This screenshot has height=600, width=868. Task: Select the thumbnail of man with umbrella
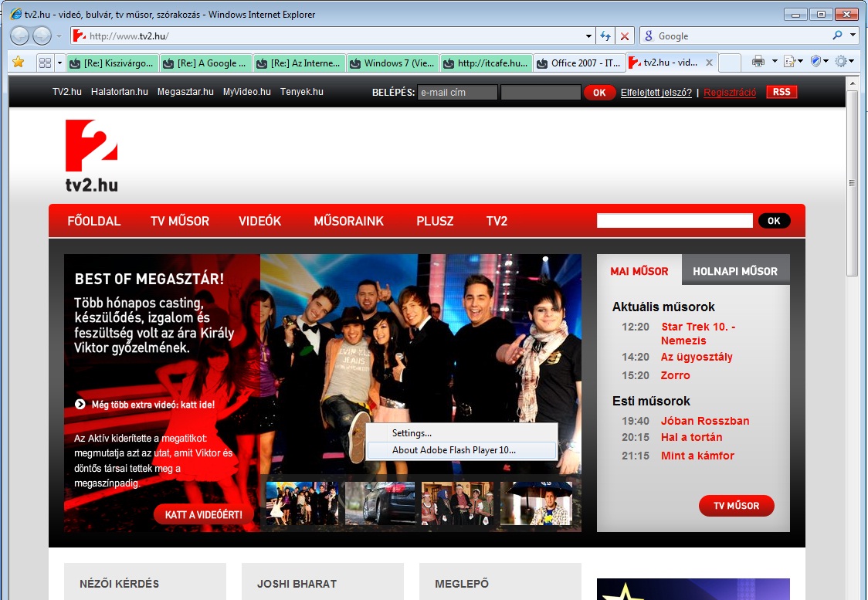(x=536, y=503)
